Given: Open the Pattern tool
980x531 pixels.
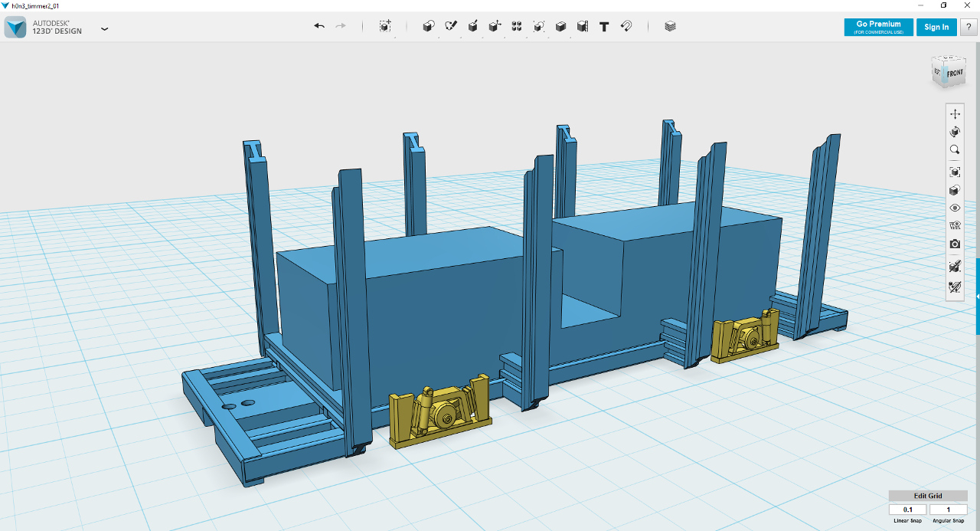Looking at the screenshot, I should (517, 26).
